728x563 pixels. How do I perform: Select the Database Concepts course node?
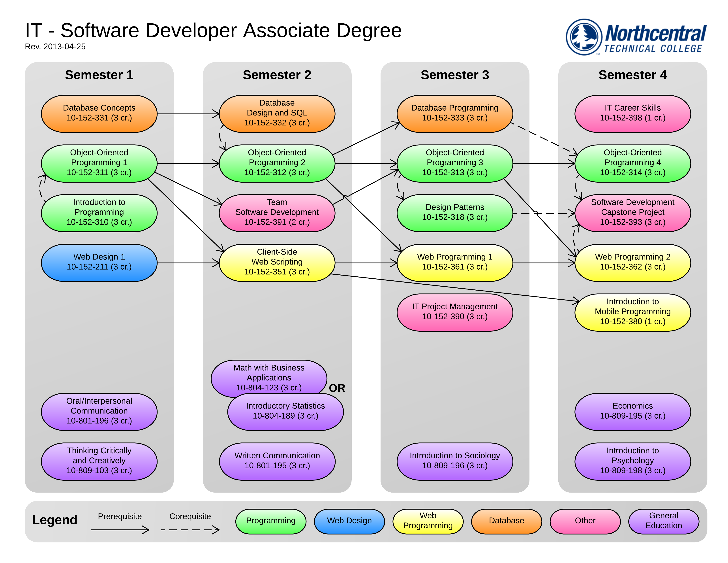coord(99,113)
